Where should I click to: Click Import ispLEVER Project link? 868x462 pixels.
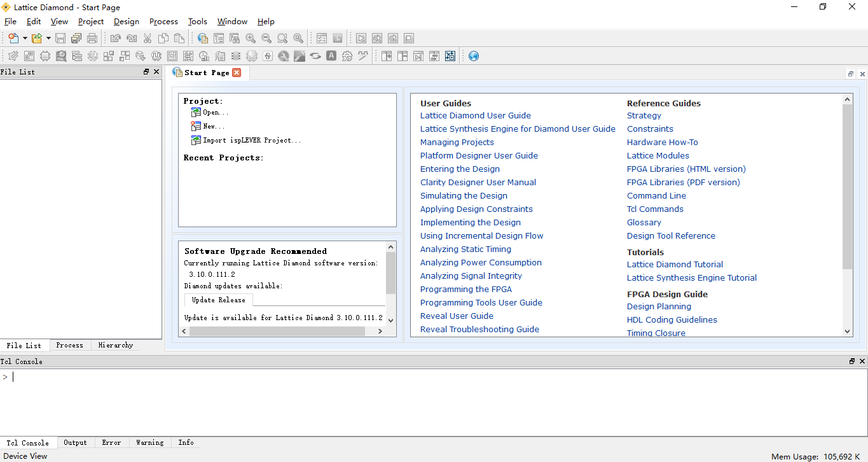(252, 140)
